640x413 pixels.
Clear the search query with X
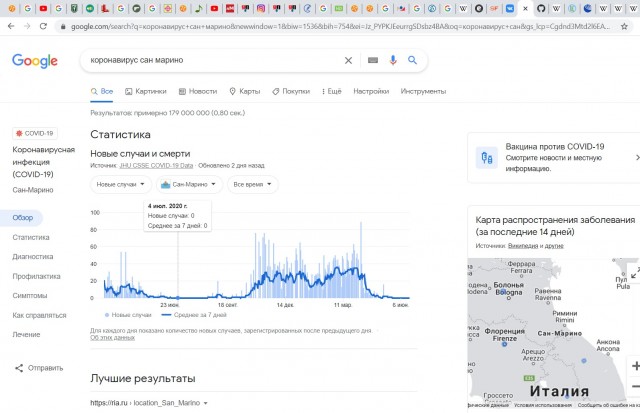[x=348, y=60]
